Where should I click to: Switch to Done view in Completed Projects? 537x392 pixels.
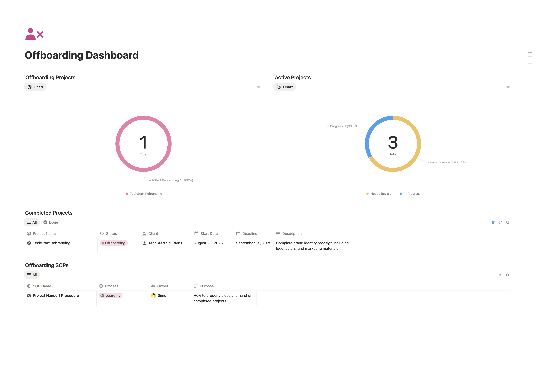tap(51, 222)
